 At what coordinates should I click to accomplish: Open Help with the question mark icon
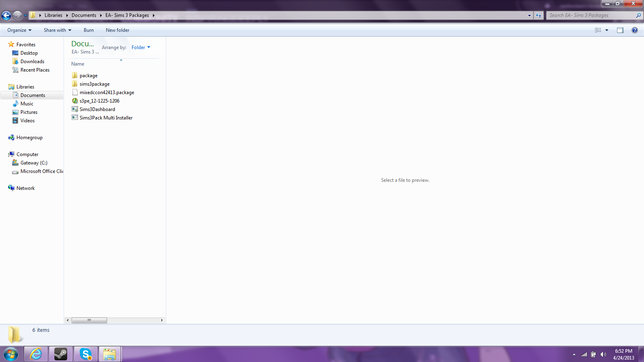point(635,30)
